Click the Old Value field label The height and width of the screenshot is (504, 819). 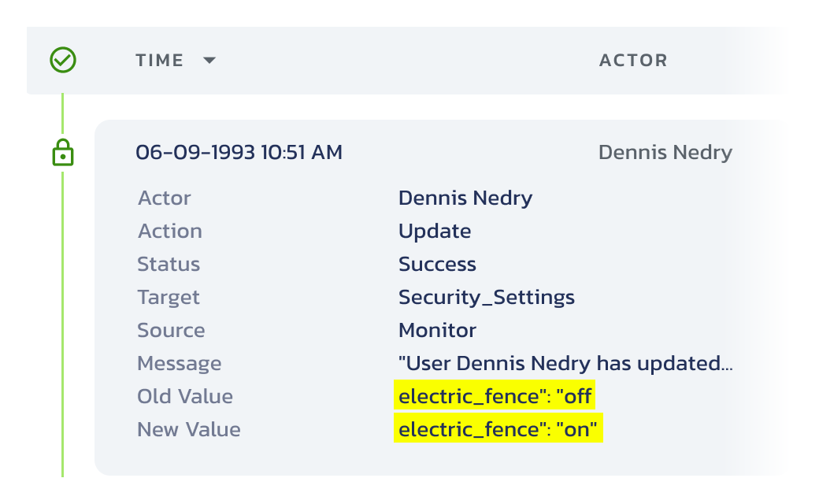pyautogui.click(x=185, y=396)
